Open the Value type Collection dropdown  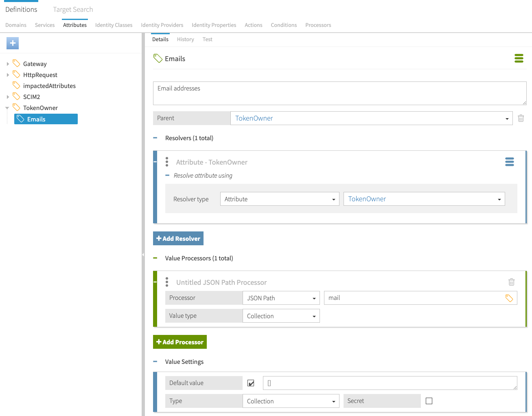281,316
